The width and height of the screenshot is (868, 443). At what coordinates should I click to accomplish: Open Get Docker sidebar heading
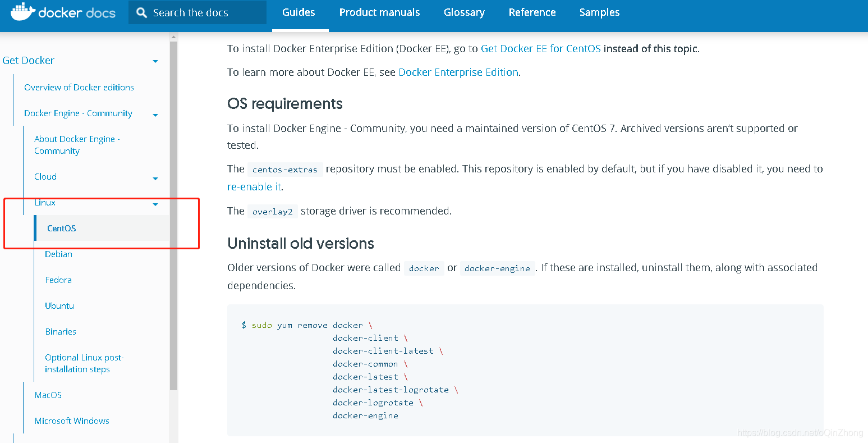point(29,60)
